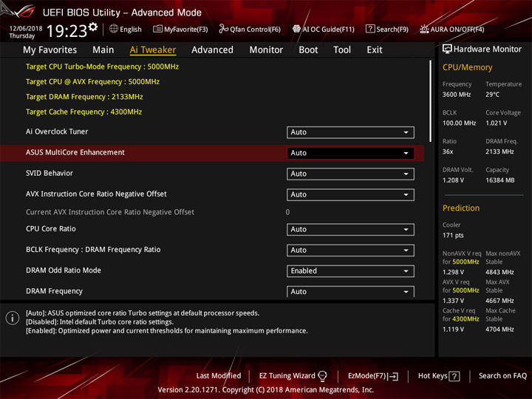Open Qfan Control(F6)
The image size is (532, 399).
[250, 29]
